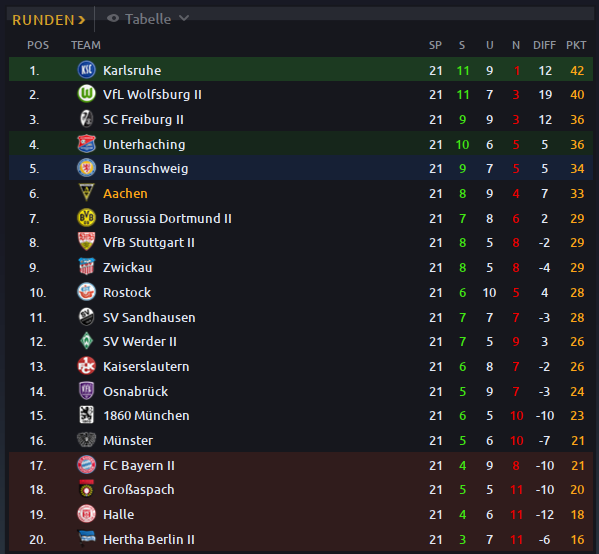Image resolution: width=599 pixels, height=554 pixels.
Task: Click the Kaiserslautern red FCK crest
Action: 86,366
